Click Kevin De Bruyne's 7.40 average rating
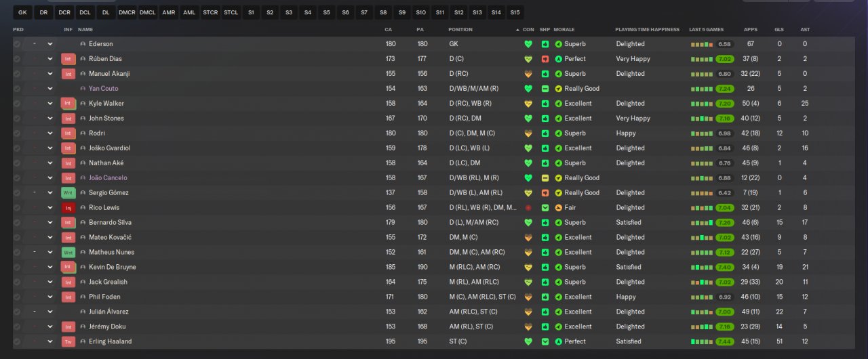 [x=724, y=268]
